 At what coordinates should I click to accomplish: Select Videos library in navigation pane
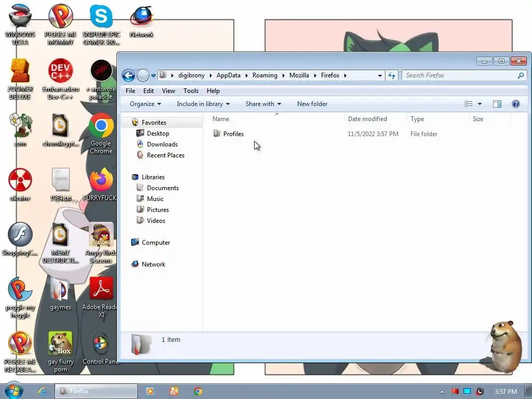[156, 220]
